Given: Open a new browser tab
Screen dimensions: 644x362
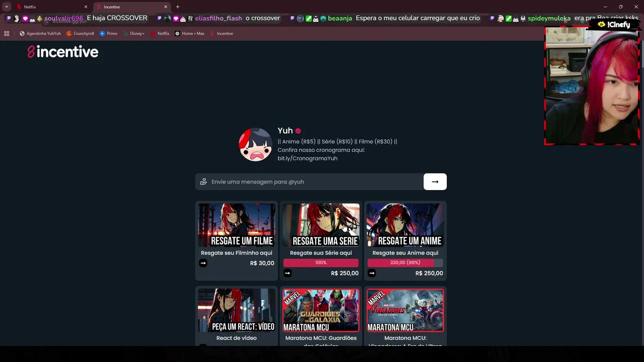Looking at the screenshot, I should pyautogui.click(x=178, y=7).
